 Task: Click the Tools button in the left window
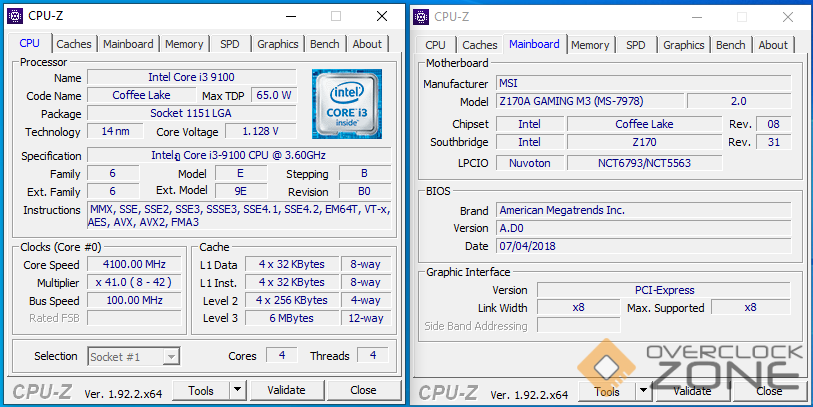[x=201, y=390]
